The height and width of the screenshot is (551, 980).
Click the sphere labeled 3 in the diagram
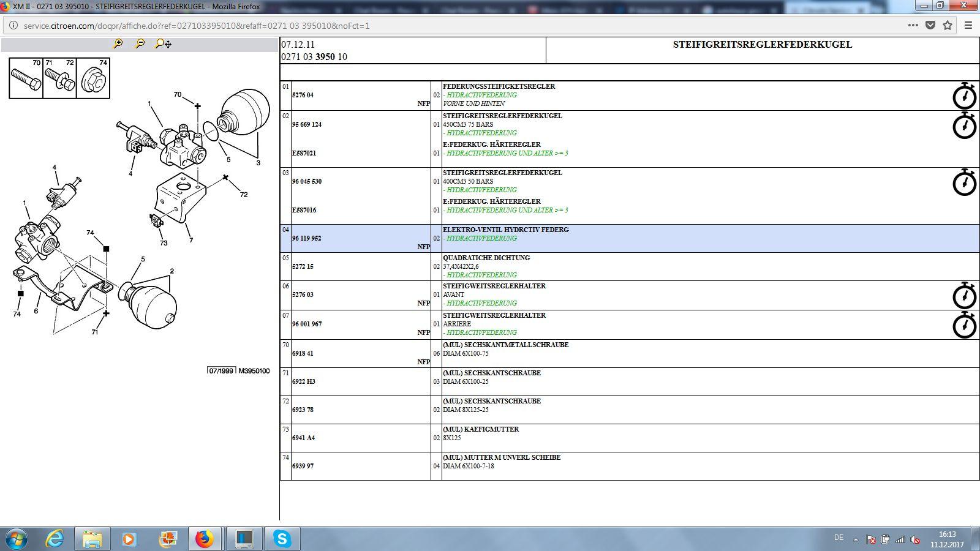point(244,111)
